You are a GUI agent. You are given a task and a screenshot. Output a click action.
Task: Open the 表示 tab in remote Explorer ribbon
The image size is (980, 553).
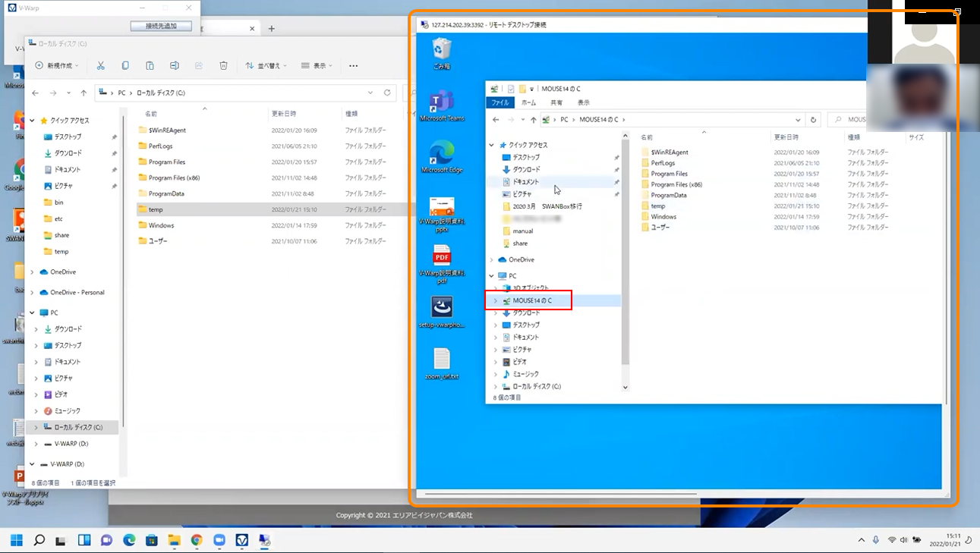583,102
